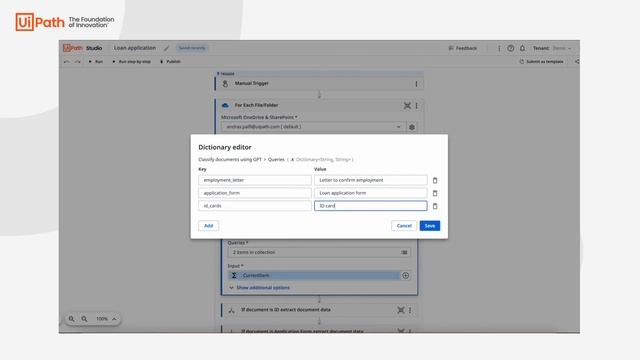640x360 pixels.
Task: Save the dictionary entries
Action: point(430,226)
